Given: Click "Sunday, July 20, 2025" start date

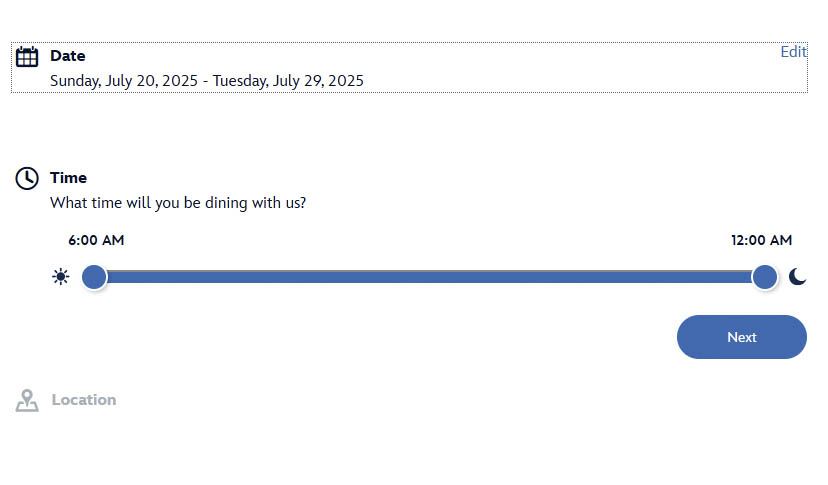Looking at the screenshot, I should [x=124, y=81].
